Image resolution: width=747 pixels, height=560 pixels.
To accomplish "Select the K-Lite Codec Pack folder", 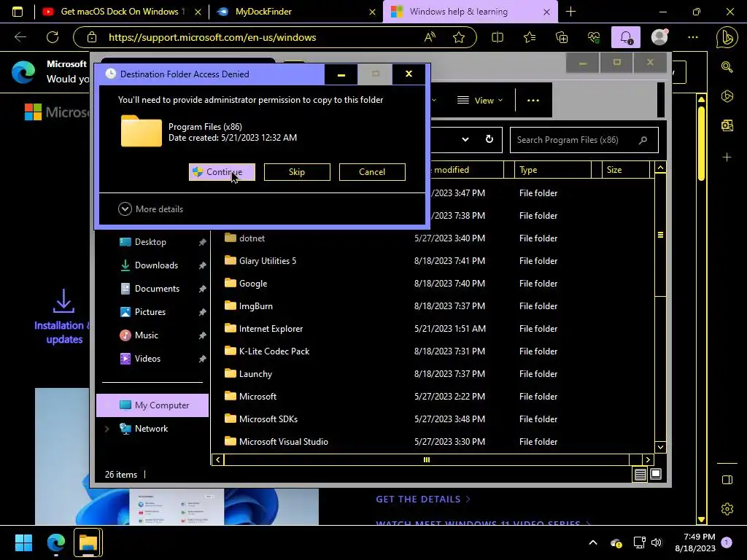I will 274,351.
